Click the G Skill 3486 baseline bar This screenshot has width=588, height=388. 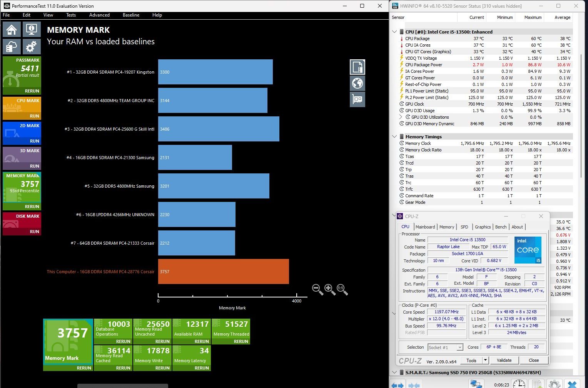pos(219,129)
